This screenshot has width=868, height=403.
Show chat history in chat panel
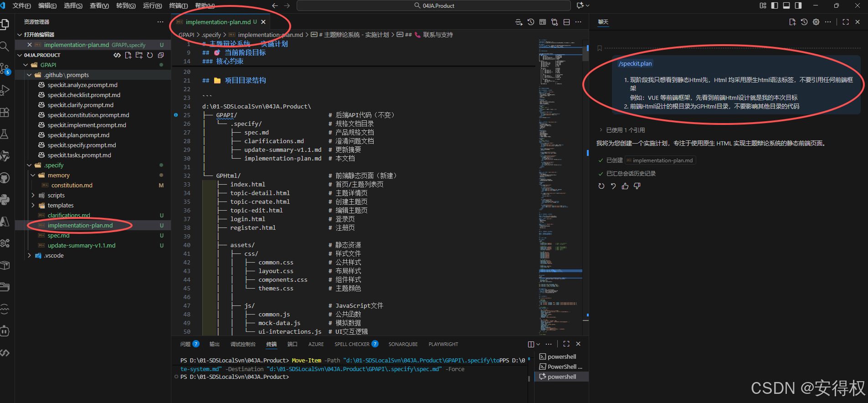(804, 22)
